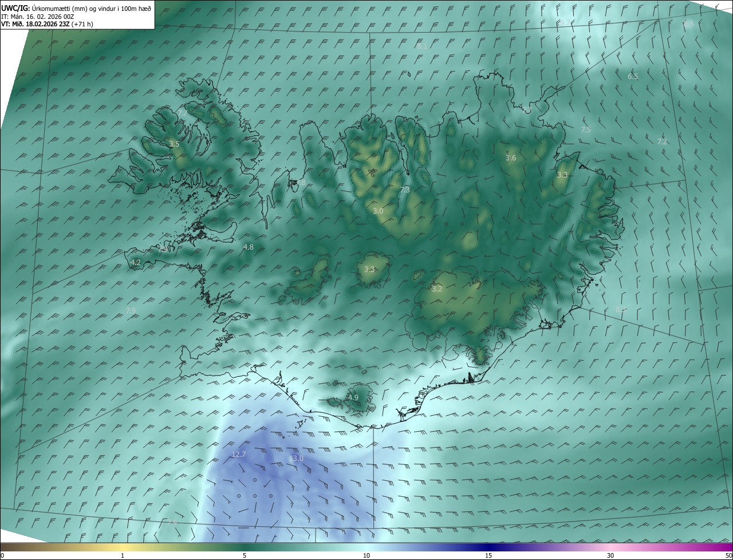This screenshot has height=560, width=733.
Task: Click the 6.5 value label
Action: 633,76
